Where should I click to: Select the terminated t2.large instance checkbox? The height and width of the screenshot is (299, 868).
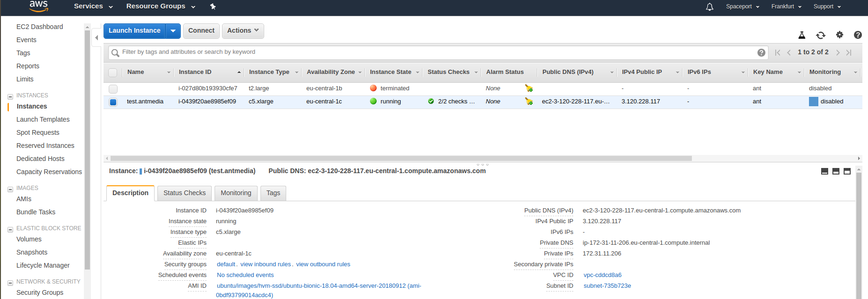[113, 88]
